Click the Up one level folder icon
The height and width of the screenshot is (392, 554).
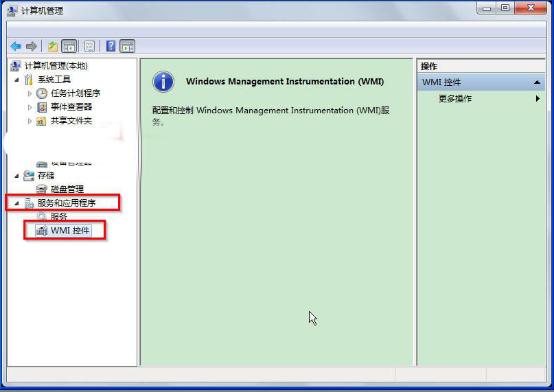click(53, 46)
